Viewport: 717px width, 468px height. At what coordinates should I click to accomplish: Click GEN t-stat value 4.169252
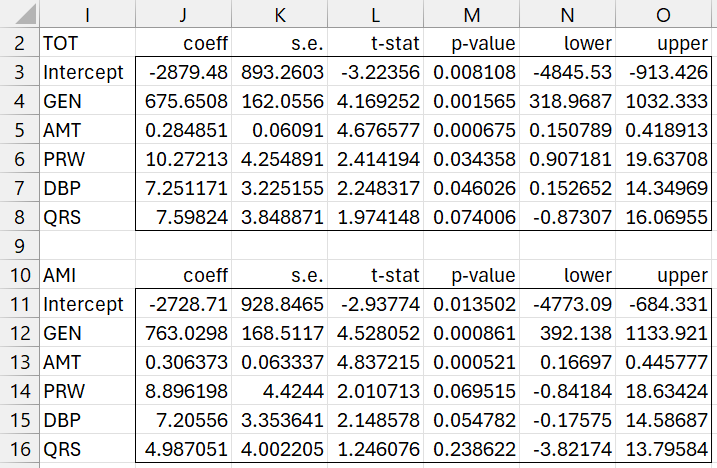375,101
